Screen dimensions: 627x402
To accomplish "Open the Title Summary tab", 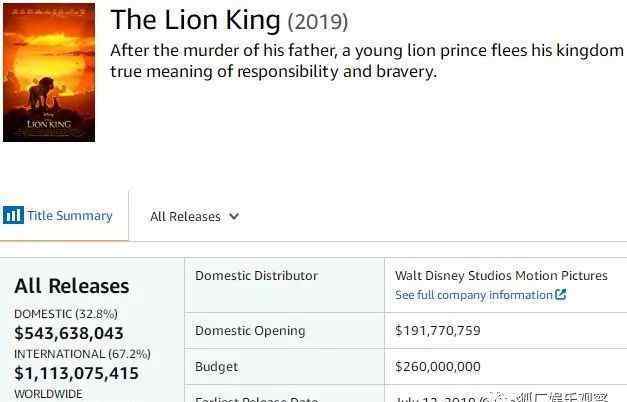I will click(x=69, y=215).
